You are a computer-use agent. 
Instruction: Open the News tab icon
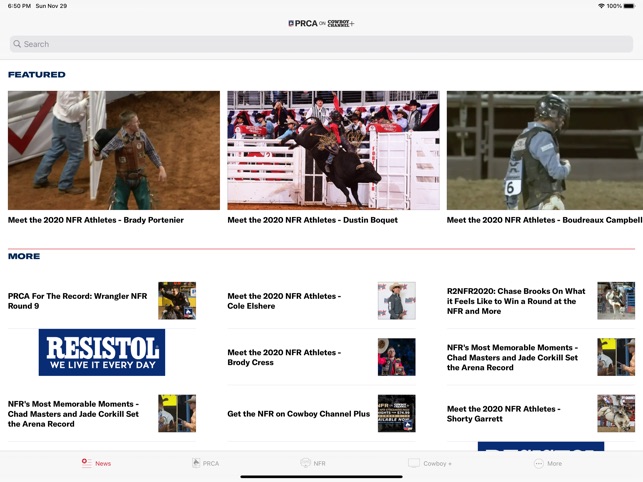tap(87, 463)
